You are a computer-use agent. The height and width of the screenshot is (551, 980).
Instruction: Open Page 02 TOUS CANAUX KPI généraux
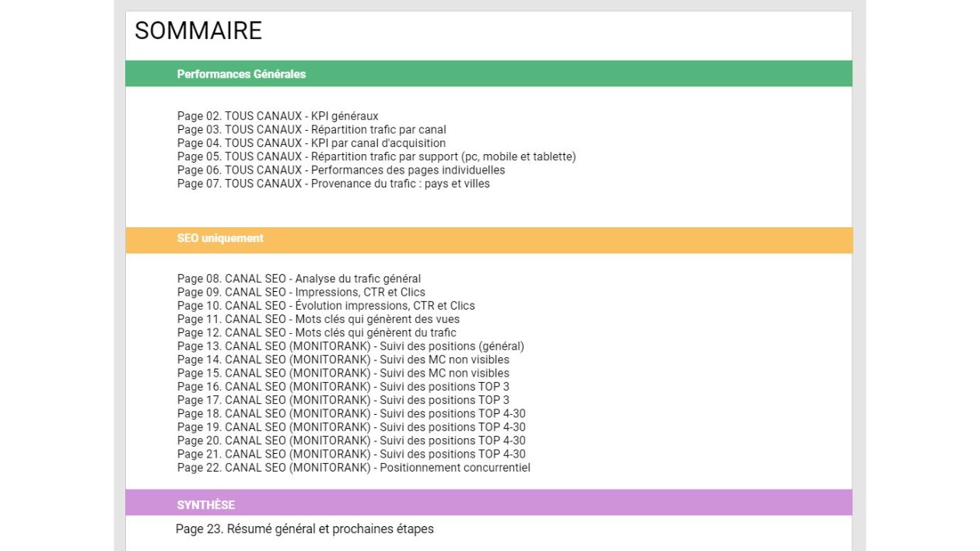point(278,117)
